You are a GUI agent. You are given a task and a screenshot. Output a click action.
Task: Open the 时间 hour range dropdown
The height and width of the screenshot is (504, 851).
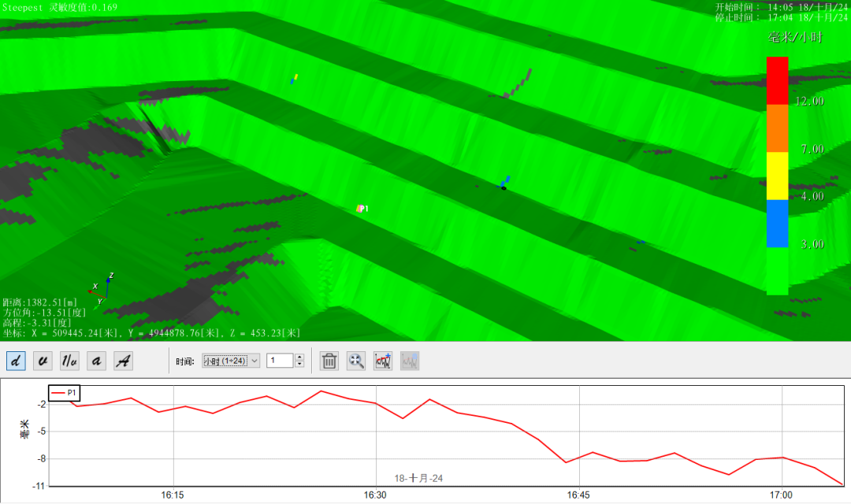click(230, 361)
